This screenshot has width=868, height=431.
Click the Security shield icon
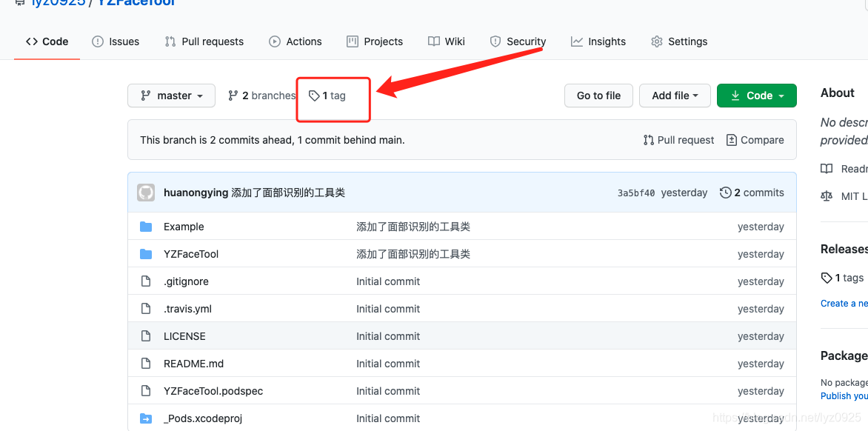[x=495, y=41]
